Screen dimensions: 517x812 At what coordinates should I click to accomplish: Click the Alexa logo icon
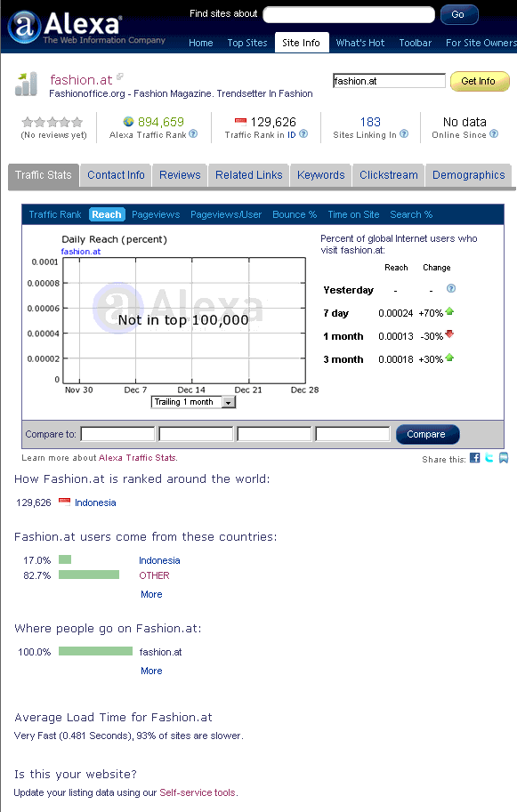pos(24,27)
